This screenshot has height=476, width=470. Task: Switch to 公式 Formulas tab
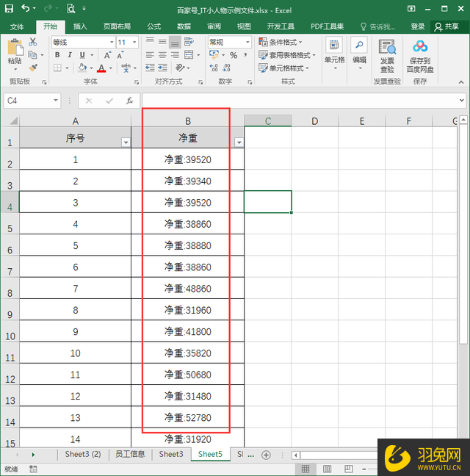pos(153,26)
